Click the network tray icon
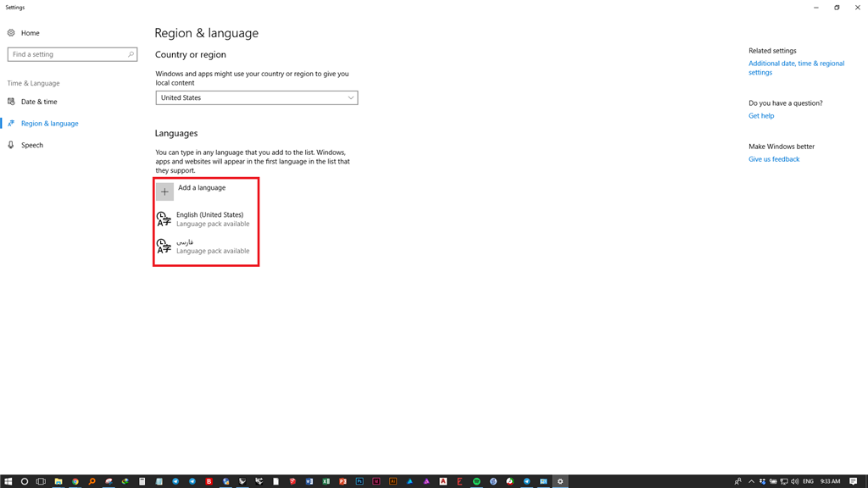 tap(784, 481)
